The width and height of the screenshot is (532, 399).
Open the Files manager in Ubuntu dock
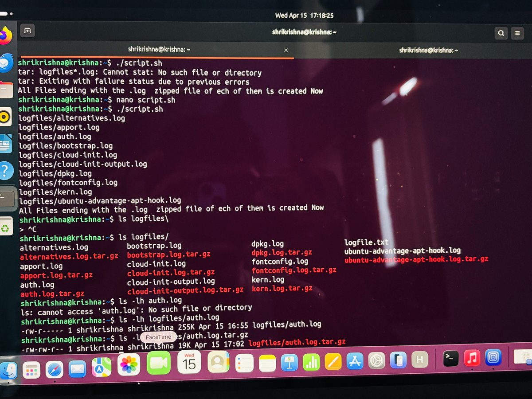click(x=6, y=90)
